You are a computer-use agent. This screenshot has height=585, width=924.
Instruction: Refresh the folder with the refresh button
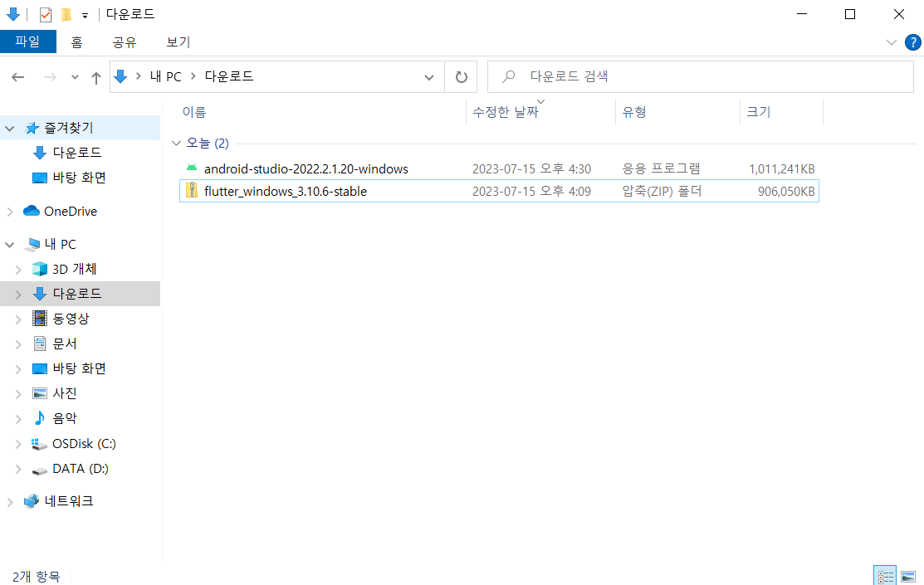click(462, 77)
